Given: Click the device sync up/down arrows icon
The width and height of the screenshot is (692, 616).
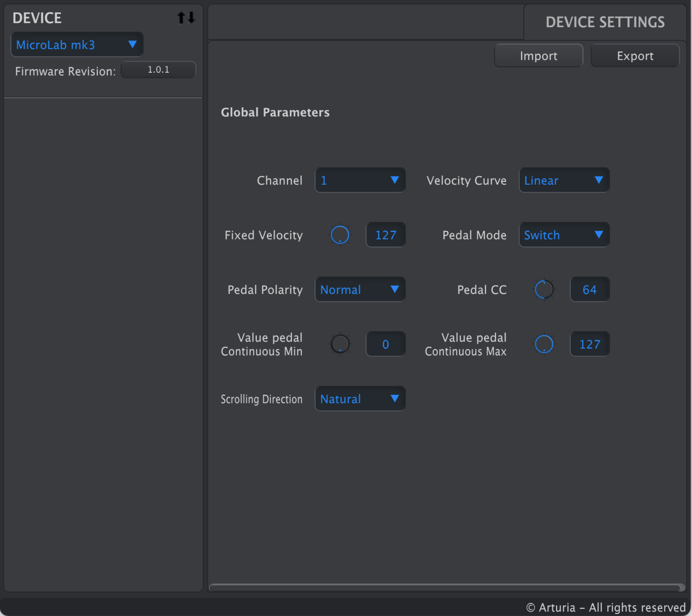Looking at the screenshot, I should coord(186,18).
